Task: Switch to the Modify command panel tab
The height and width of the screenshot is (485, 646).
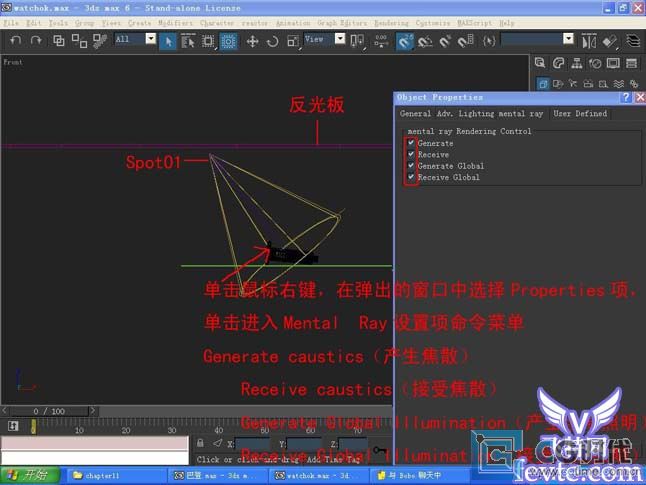Action: 558,63
